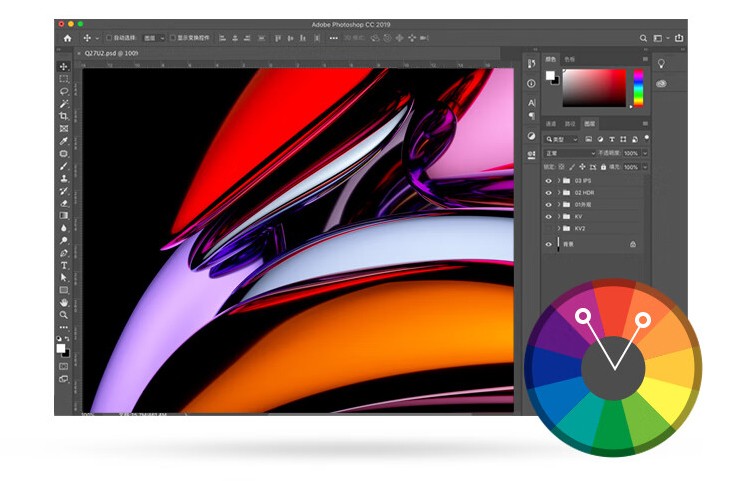Select the Eyedropper tool
The width and height of the screenshot is (750, 481).
coord(64,141)
